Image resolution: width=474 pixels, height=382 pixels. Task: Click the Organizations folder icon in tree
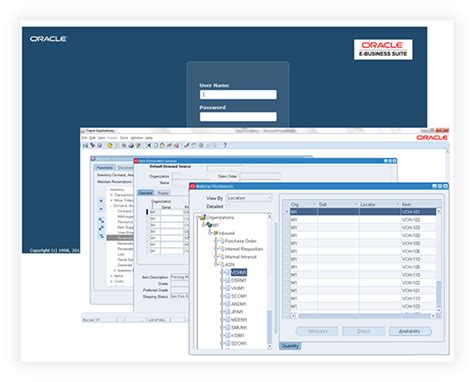click(x=203, y=217)
